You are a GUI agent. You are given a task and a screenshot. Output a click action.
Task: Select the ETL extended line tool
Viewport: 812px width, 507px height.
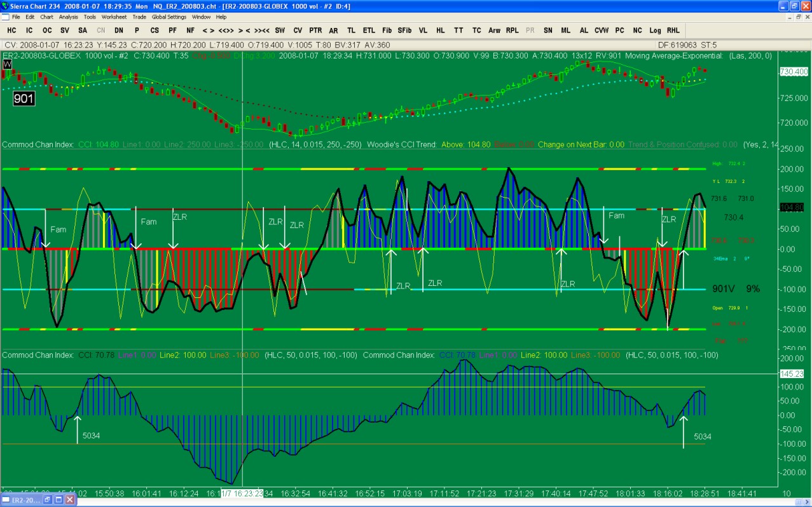369,30
